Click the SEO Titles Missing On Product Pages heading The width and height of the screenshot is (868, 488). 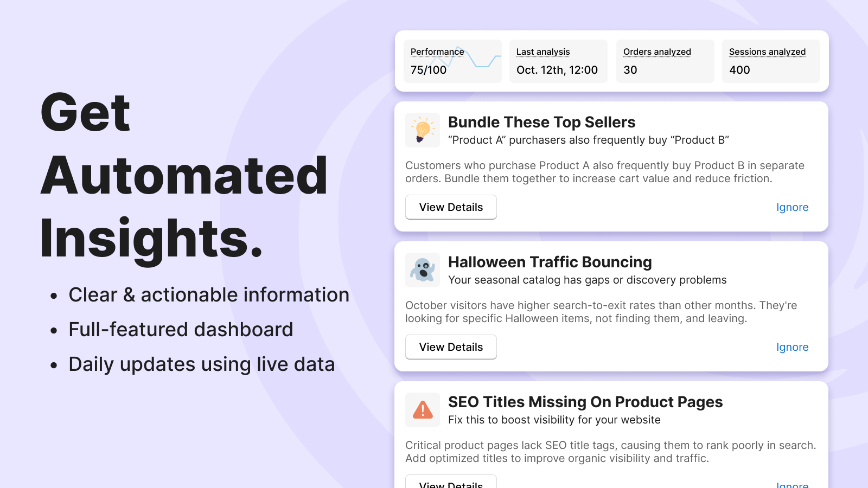[x=585, y=402]
